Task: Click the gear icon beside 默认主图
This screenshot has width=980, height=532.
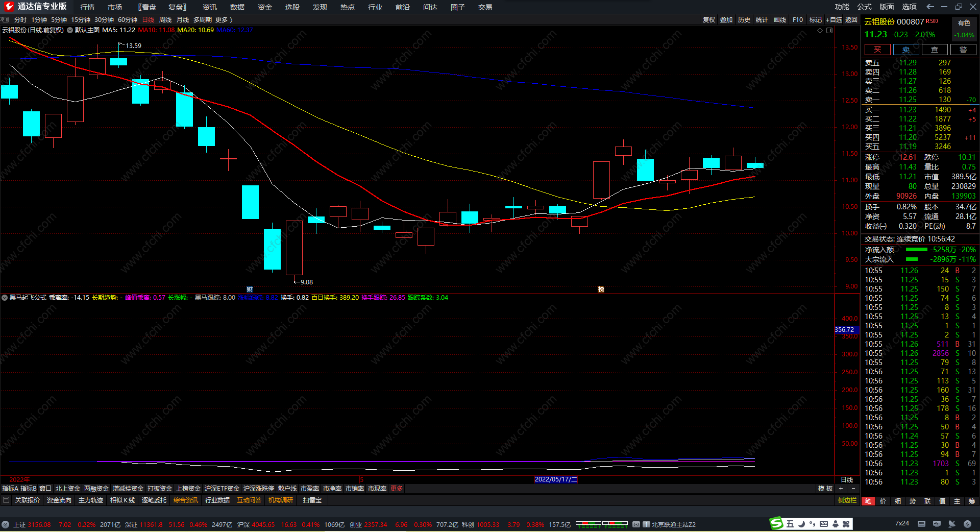Action: [x=70, y=30]
